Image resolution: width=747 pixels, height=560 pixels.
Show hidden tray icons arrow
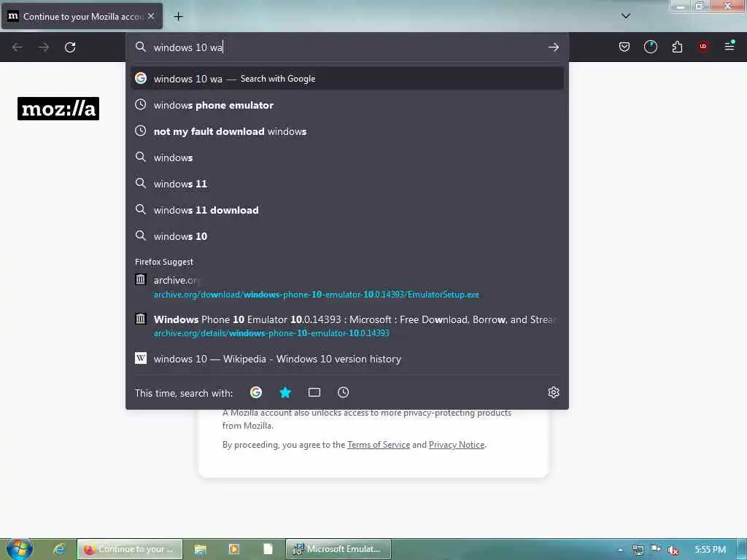[x=620, y=550]
